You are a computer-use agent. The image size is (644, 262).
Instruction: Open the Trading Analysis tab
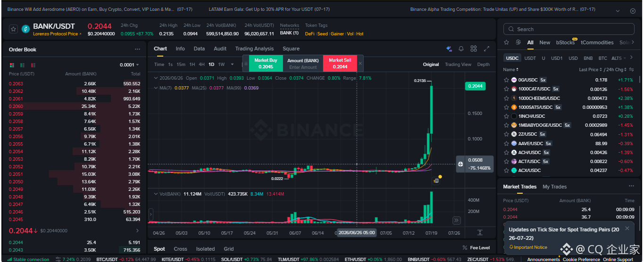click(x=254, y=49)
